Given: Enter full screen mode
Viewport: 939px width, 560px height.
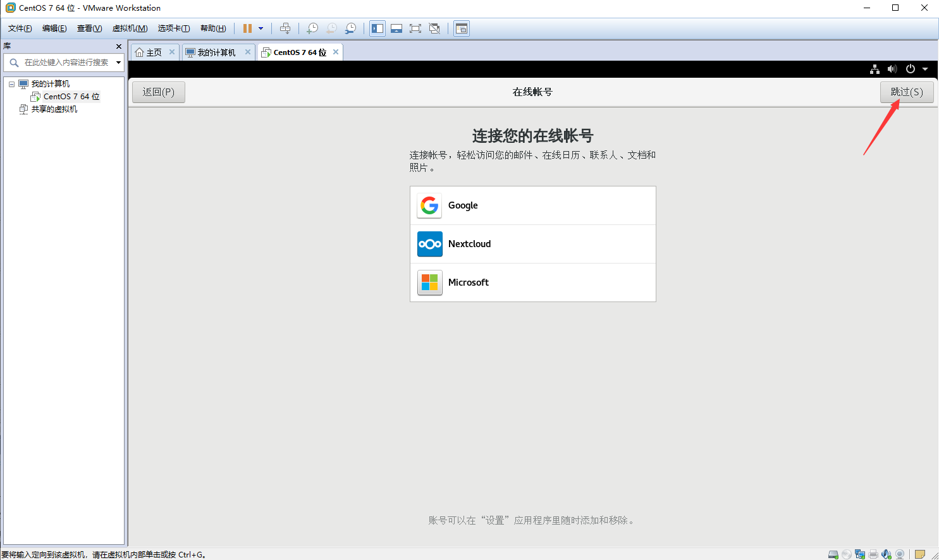Looking at the screenshot, I should pos(415,28).
